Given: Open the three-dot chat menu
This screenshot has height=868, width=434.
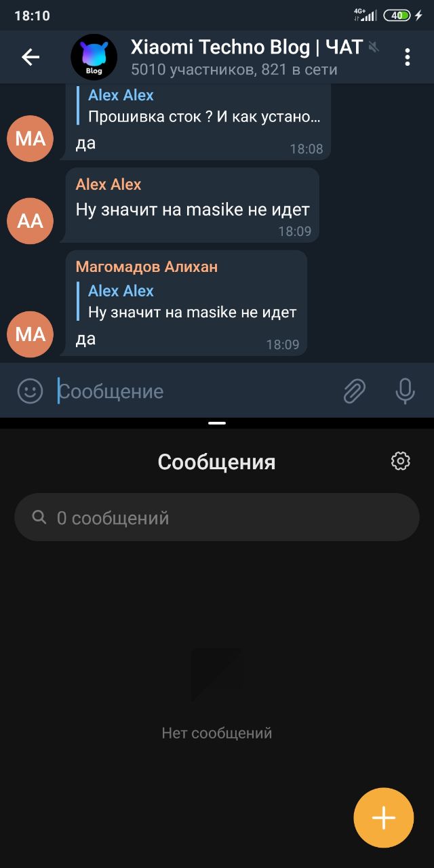Looking at the screenshot, I should [407, 57].
